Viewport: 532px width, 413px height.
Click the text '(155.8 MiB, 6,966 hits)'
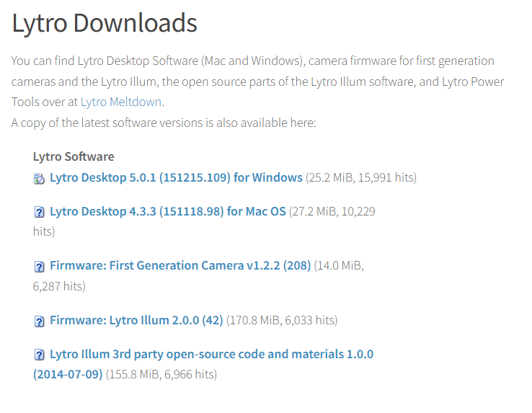pyautogui.click(x=161, y=374)
